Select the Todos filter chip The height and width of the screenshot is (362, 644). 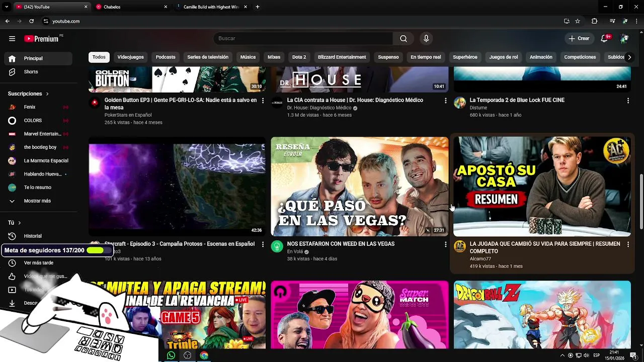(x=99, y=57)
